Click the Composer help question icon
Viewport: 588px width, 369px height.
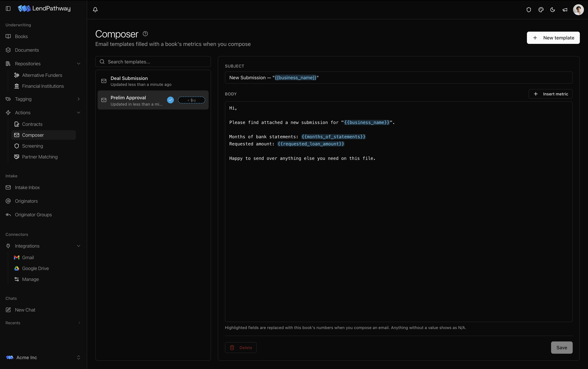(x=145, y=34)
